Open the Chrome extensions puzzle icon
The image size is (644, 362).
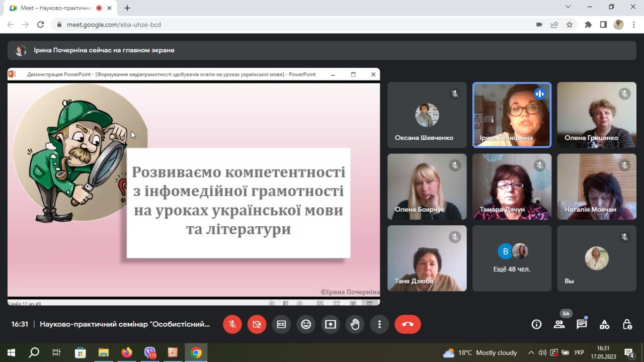pyautogui.click(x=588, y=24)
